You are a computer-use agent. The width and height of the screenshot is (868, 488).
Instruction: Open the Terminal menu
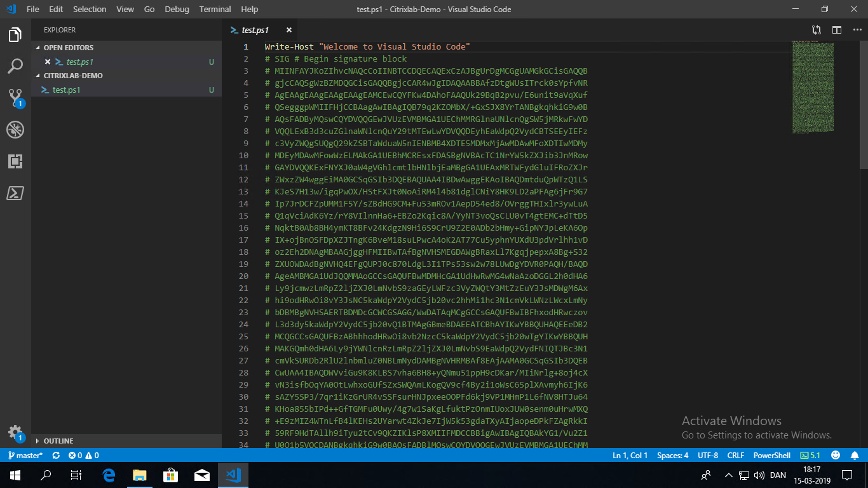point(215,9)
